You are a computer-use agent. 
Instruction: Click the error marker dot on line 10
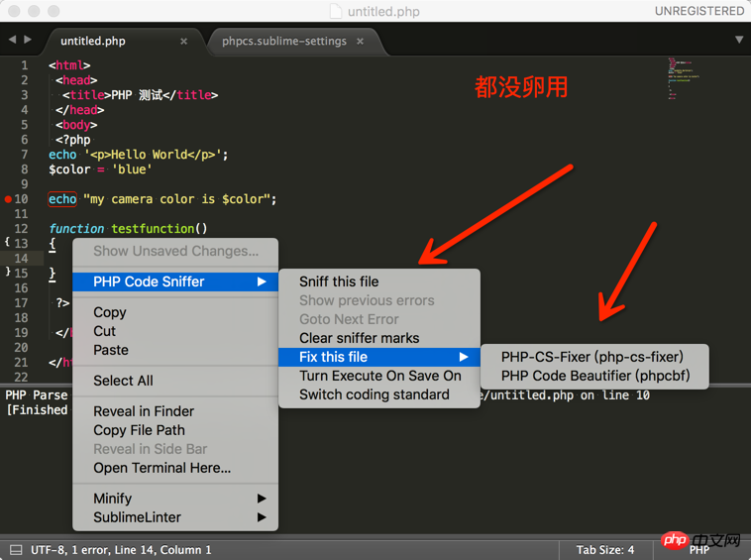pos(8,199)
